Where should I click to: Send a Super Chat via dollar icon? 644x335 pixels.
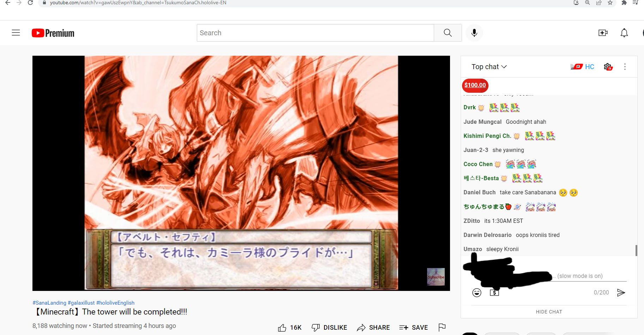494,293
